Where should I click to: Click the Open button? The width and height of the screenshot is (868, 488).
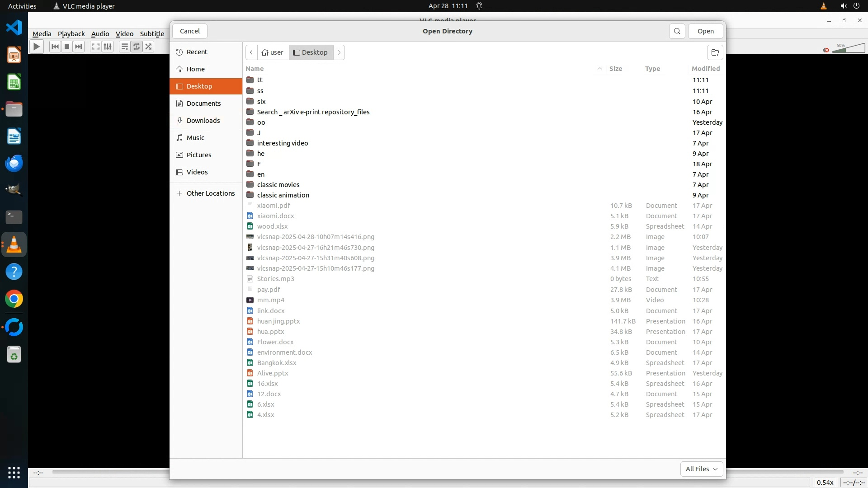(x=705, y=31)
